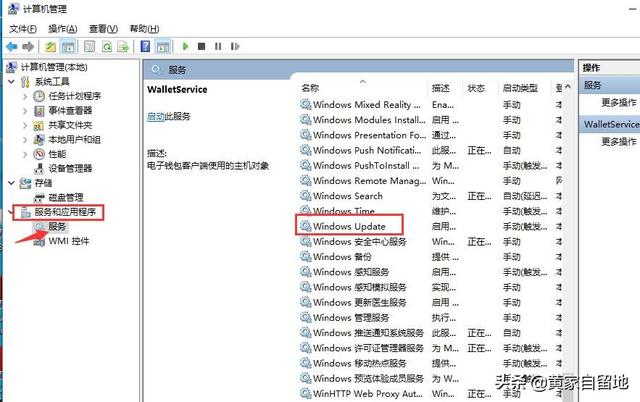The height and width of the screenshot is (402, 640).
Task: Click the WalletService header in actions pane
Action: point(609,124)
